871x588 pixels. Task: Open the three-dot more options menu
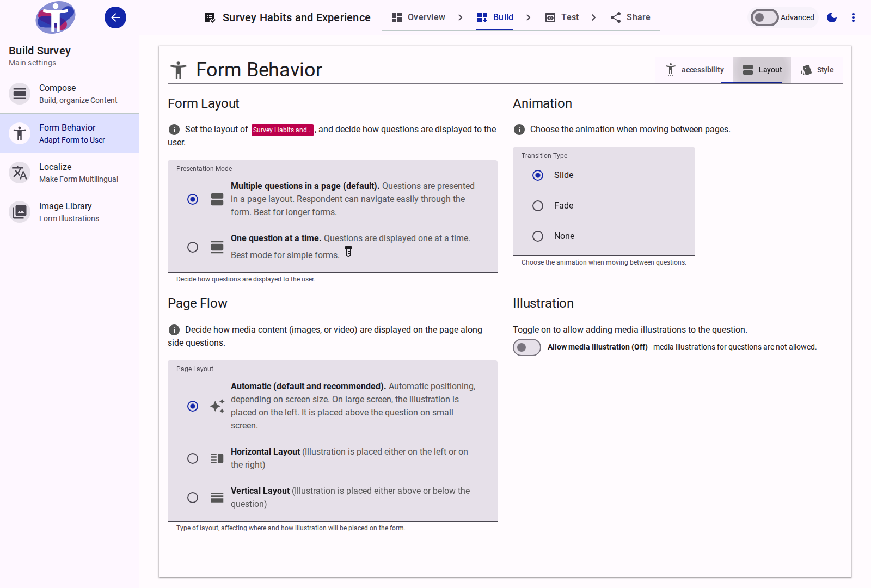(x=854, y=17)
